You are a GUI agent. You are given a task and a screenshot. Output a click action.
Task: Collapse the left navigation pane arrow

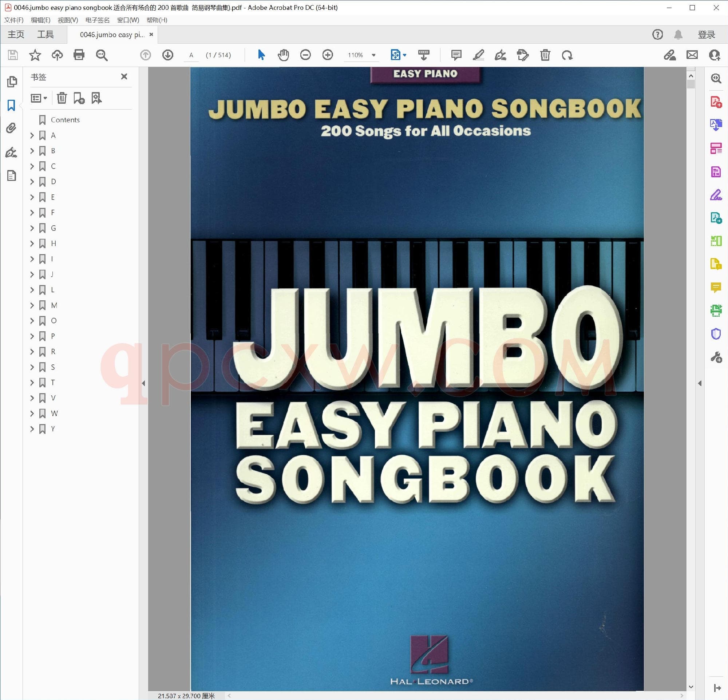pos(143,383)
